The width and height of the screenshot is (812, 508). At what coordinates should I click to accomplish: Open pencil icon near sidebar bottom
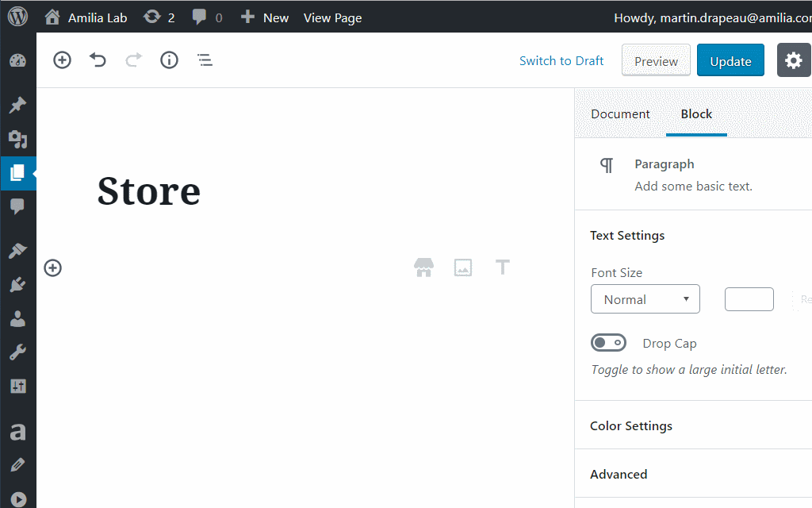click(17, 465)
